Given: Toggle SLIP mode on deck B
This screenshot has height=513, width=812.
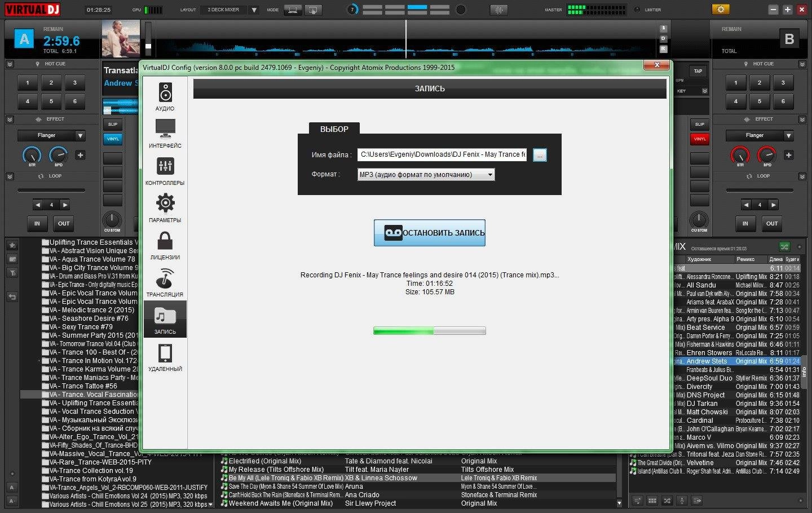Looking at the screenshot, I should click(700, 124).
